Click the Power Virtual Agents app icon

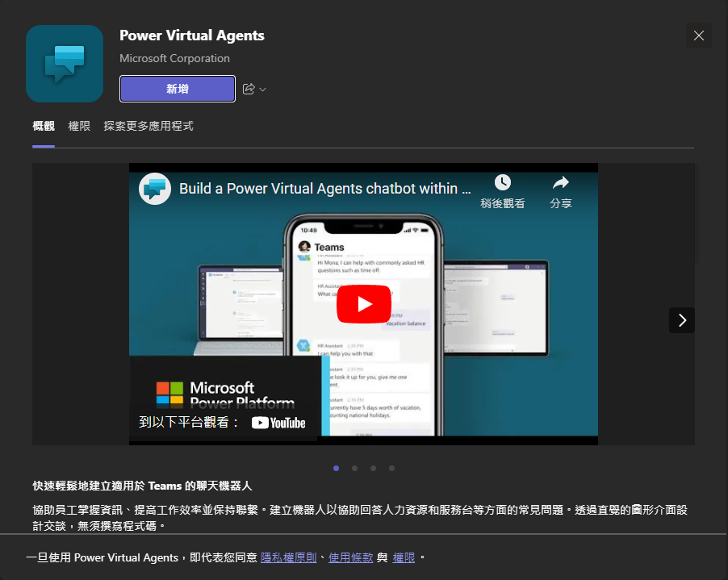tap(65, 64)
